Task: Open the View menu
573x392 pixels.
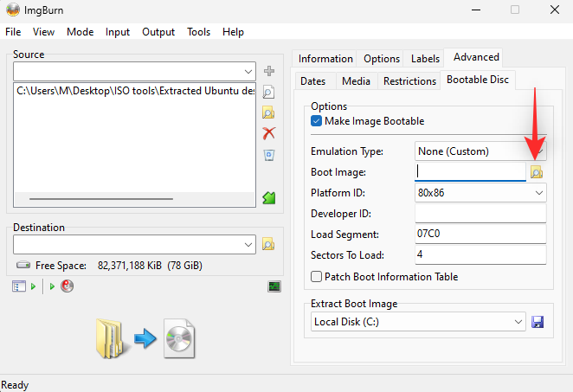Action: pyautogui.click(x=43, y=32)
